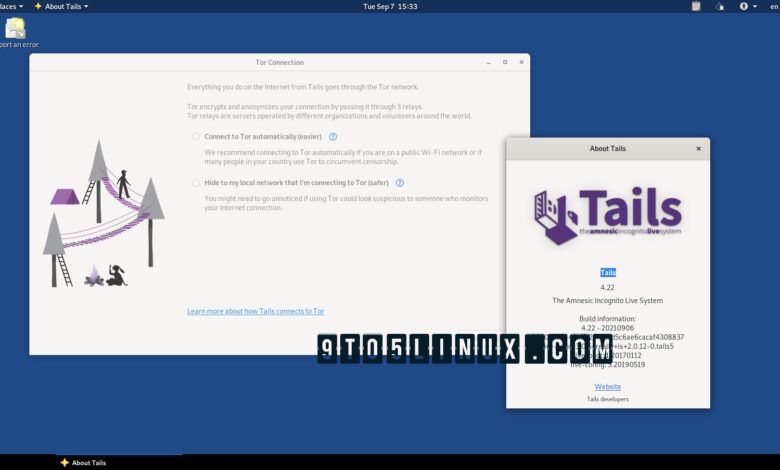
Task: Click the Onion Circuits status icon
Action: click(x=720, y=6)
